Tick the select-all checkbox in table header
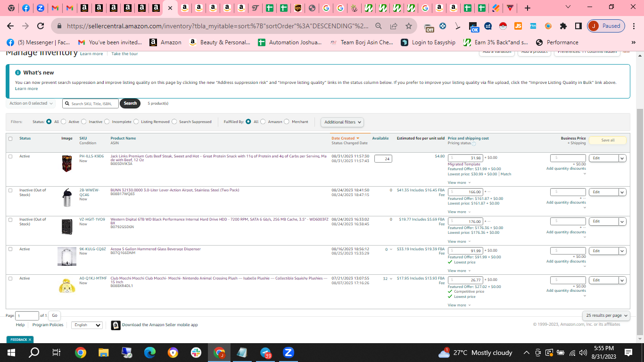Viewport: 644px width, 362px height. coord(10,139)
